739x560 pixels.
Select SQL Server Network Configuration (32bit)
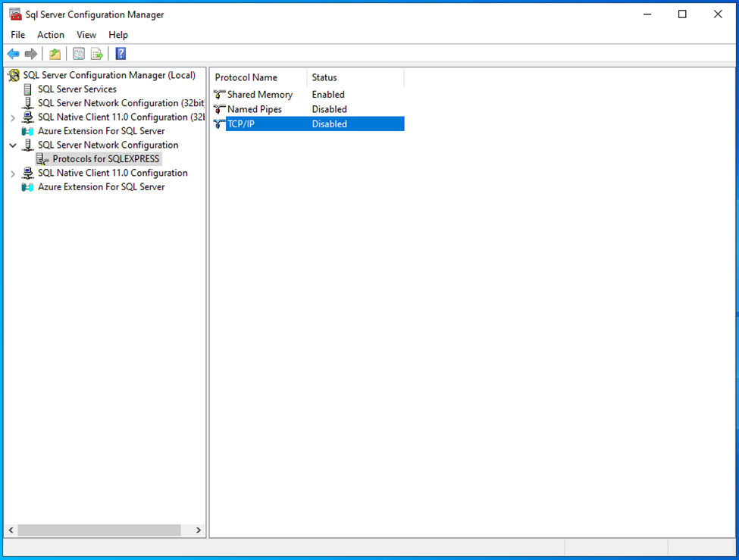(x=121, y=103)
